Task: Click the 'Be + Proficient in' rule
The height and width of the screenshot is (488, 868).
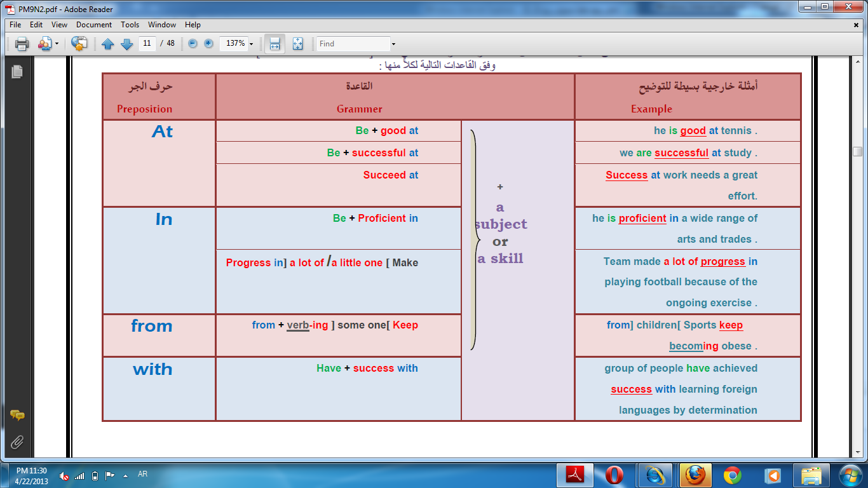Action: tap(376, 218)
